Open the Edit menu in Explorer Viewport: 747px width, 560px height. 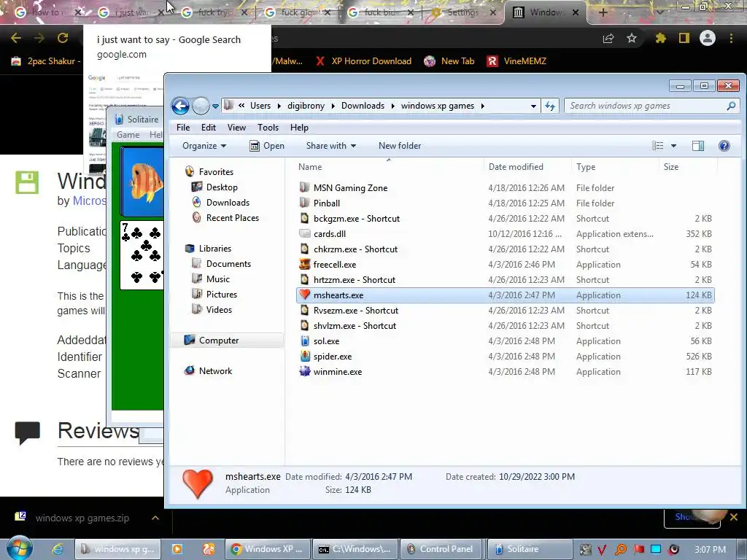pos(208,128)
